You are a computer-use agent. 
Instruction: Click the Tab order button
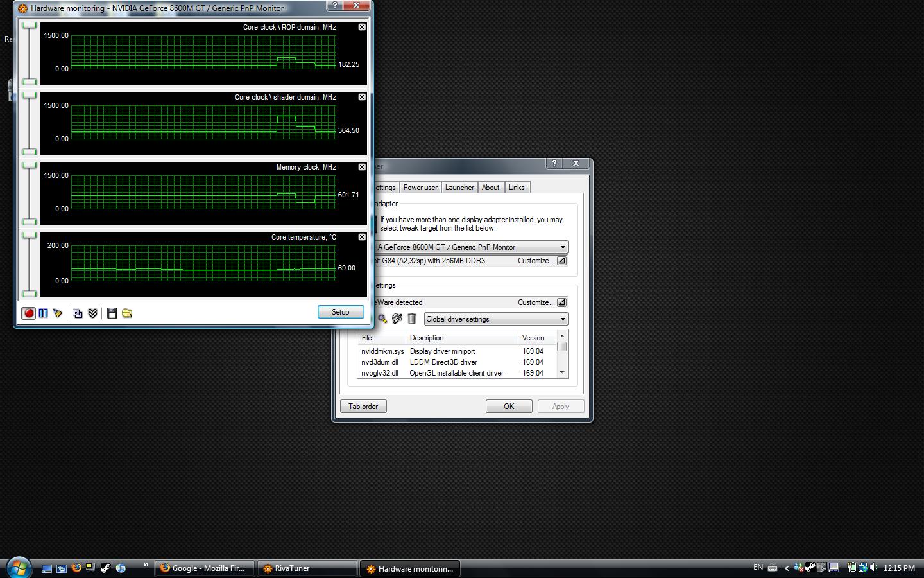[363, 407]
